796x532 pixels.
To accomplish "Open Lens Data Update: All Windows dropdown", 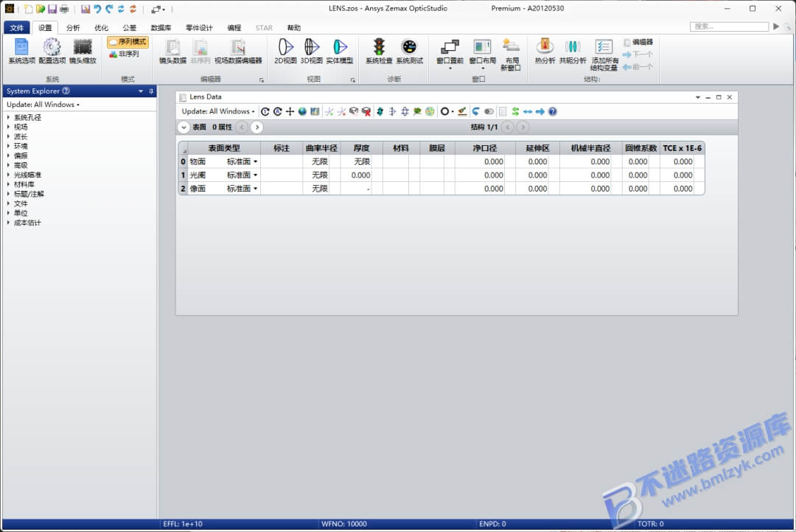I will [218, 111].
